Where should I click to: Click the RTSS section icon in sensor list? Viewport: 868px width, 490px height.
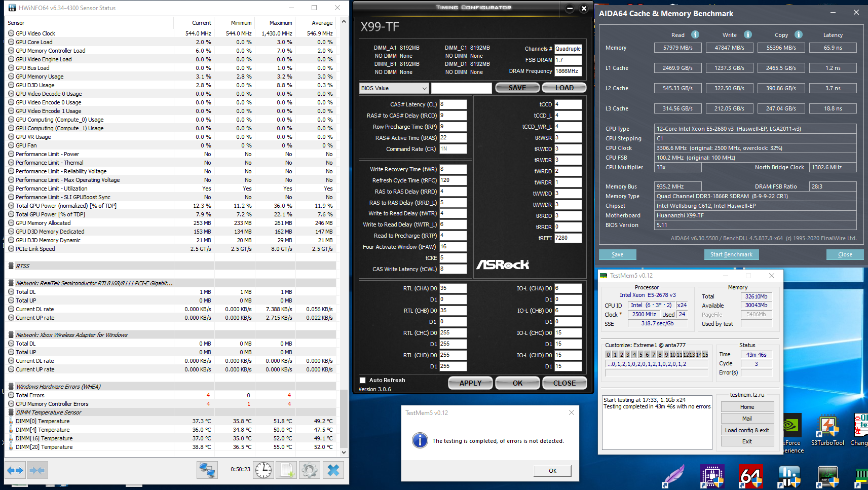tap(11, 266)
